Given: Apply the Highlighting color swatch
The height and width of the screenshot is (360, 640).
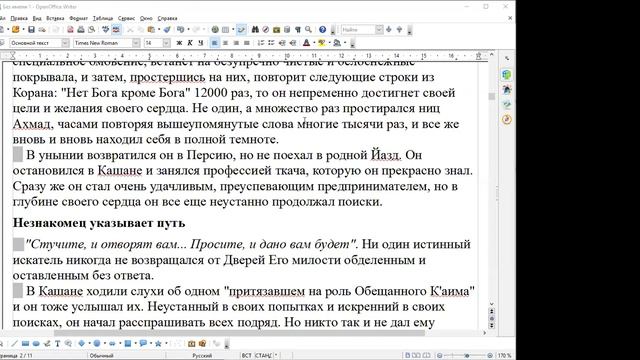Looking at the screenshot, I should click(x=322, y=43).
